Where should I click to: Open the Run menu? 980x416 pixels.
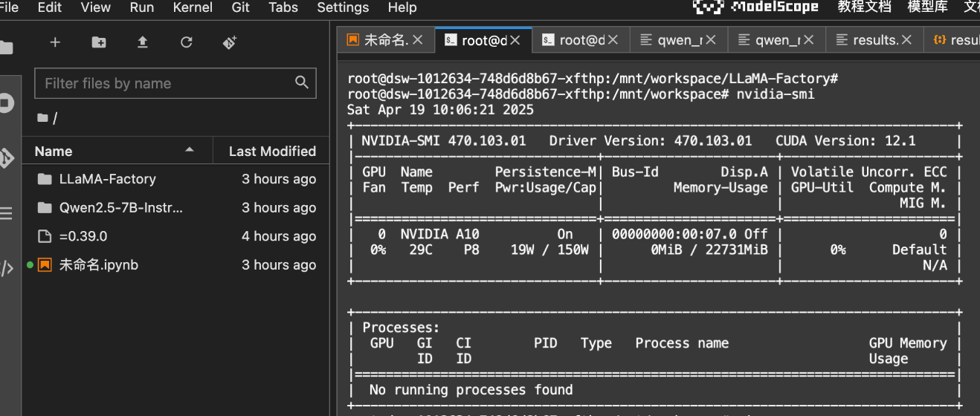tap(142, 7)
